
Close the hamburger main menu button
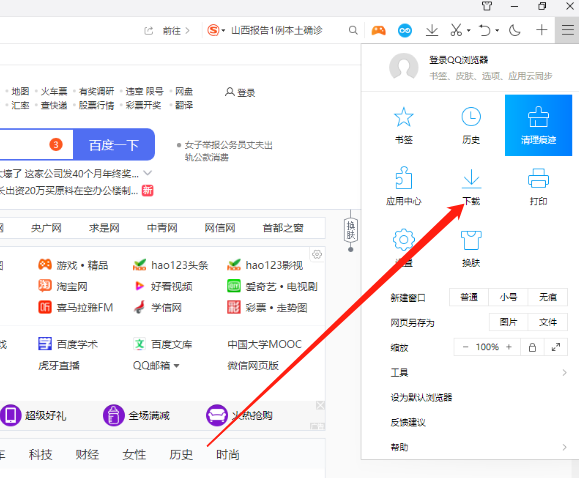click(567, 30)
